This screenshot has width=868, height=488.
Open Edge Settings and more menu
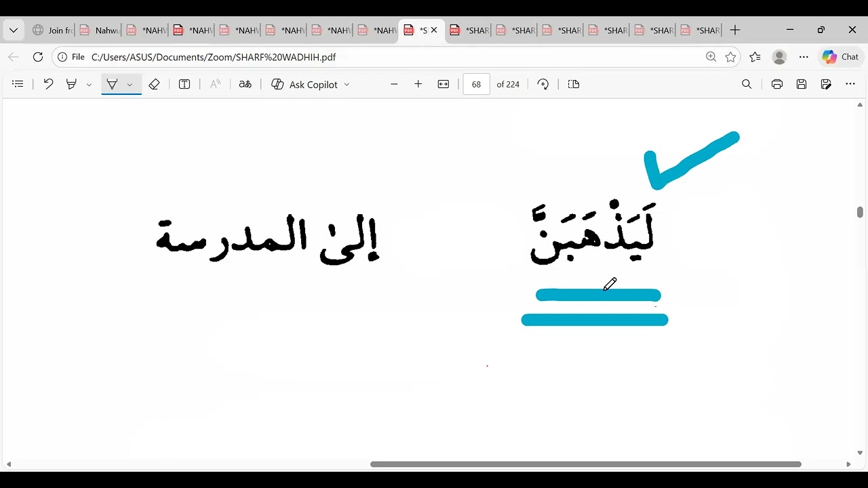click(x=804, y=57)
